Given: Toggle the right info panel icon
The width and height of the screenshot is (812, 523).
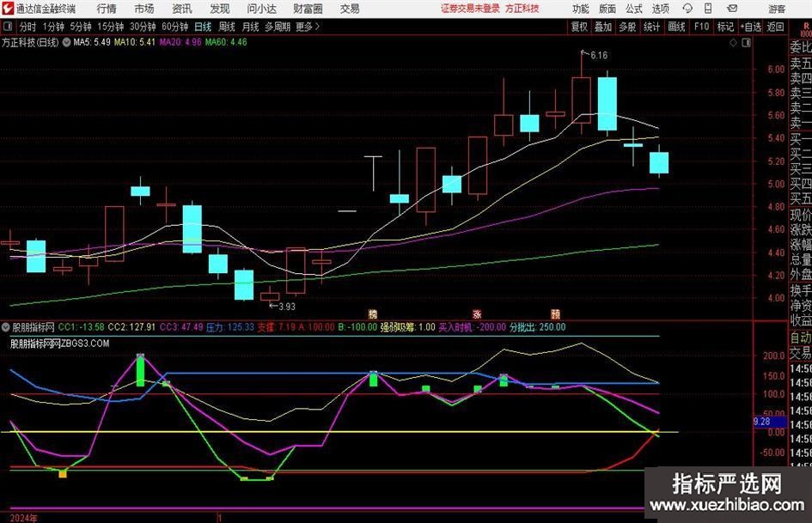Looking at the screenshot, I should click(746, 43).
